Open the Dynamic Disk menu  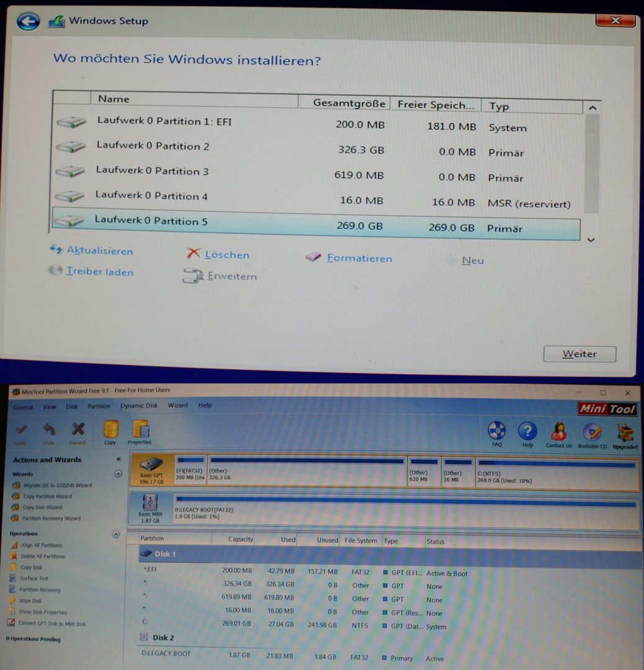tap(139, 406)
